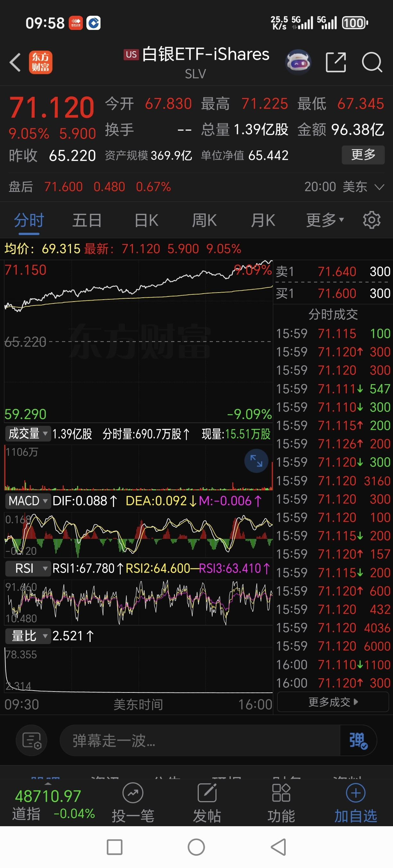The height and width of the screenshot is (868, 393).
Task: Expand the 美东 after-hours time chevron
Action: [x=379, y=187]
